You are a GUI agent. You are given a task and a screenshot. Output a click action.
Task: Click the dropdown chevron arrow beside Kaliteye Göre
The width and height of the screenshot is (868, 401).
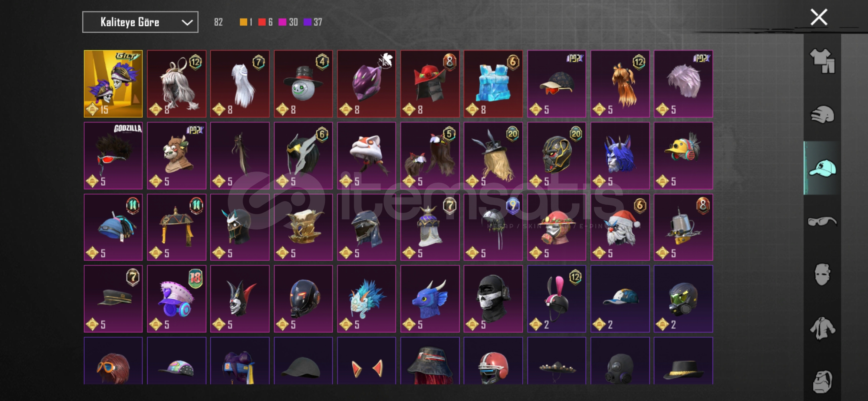tap(187, 23)
